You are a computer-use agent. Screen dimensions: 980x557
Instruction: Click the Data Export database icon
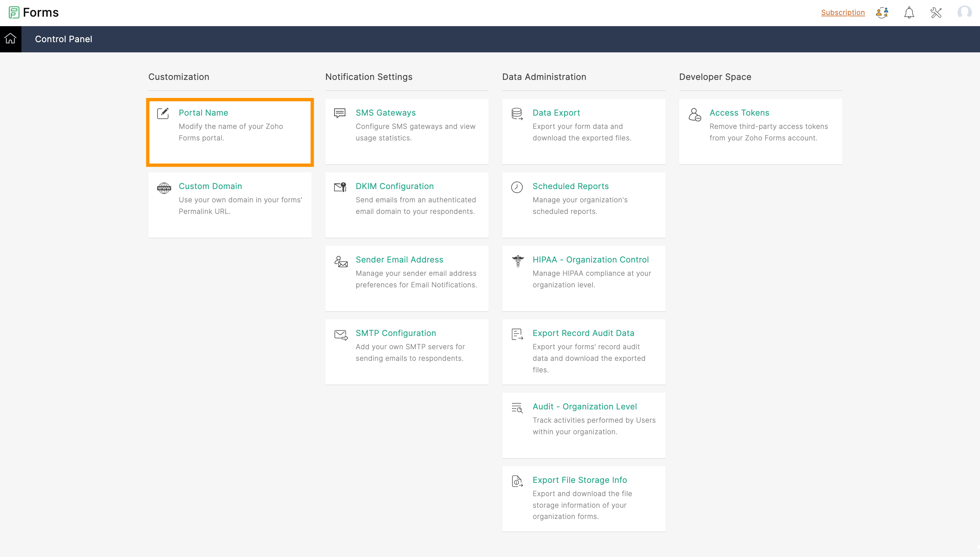[517, 114]
